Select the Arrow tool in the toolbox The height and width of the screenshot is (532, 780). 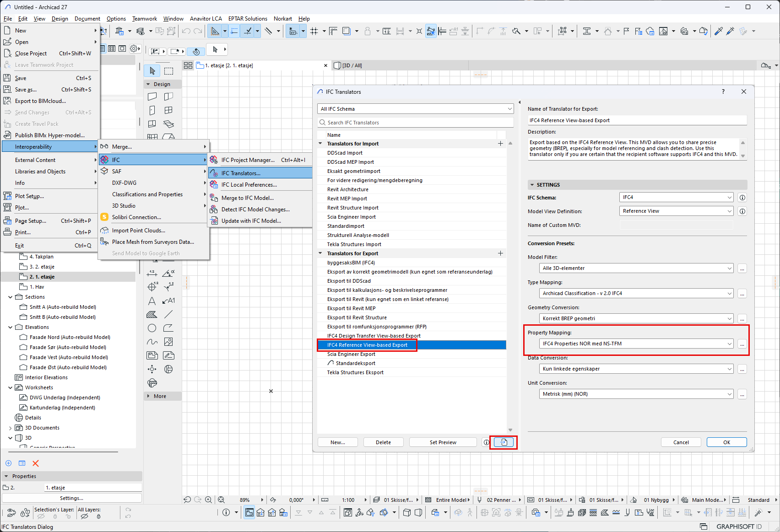coord(152,71)
